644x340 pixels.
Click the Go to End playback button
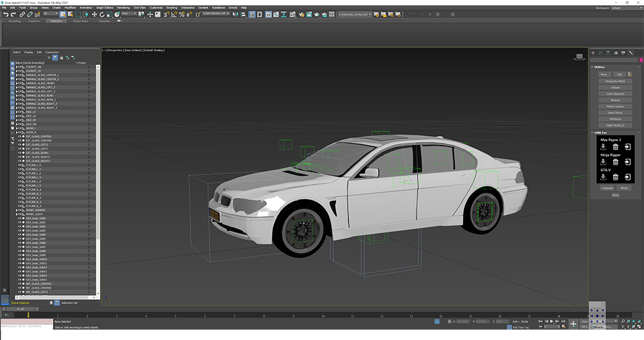(563, 321)
